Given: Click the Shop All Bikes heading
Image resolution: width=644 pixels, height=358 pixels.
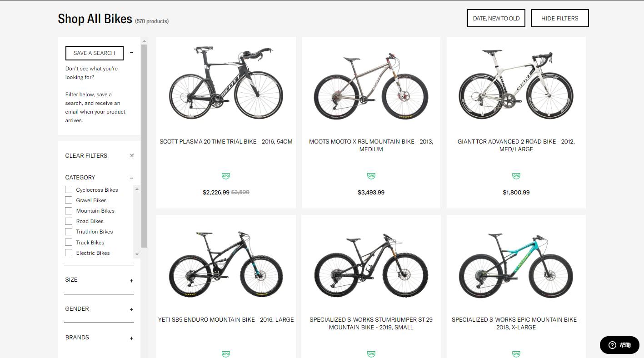Looking at the screenshot, I should point(95,19).
